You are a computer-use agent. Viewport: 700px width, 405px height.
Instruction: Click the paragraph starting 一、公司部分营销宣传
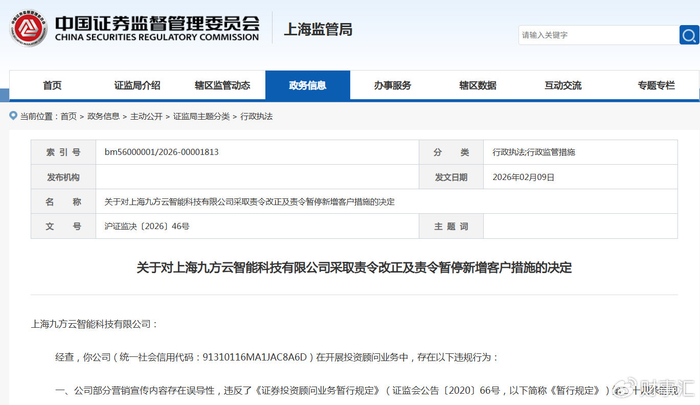(x=366, y=391)
